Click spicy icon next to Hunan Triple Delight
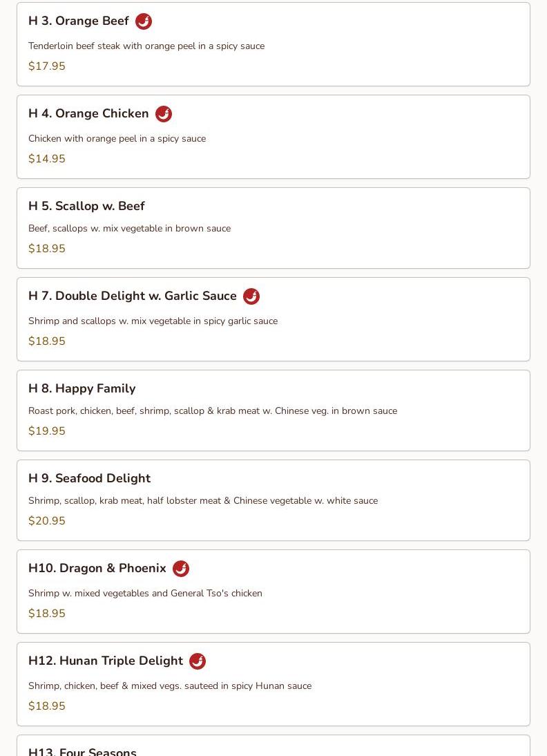The image size is (547, 756). click(198, 661)
